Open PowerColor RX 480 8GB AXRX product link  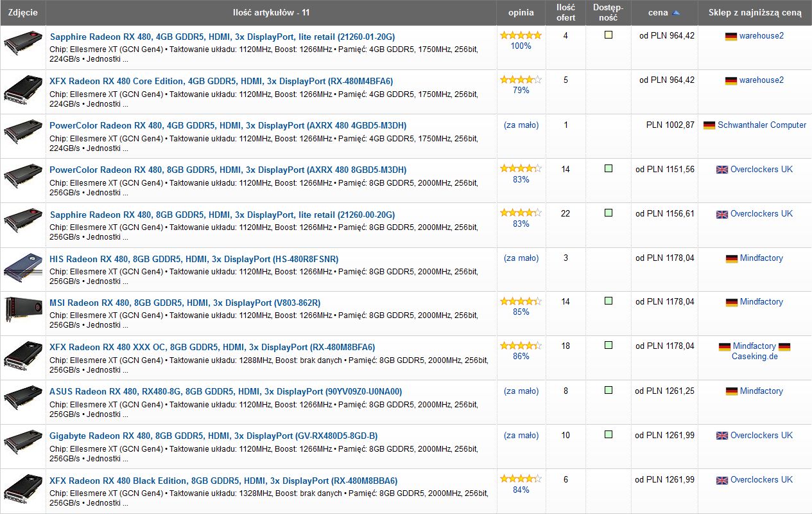(228, 170)
